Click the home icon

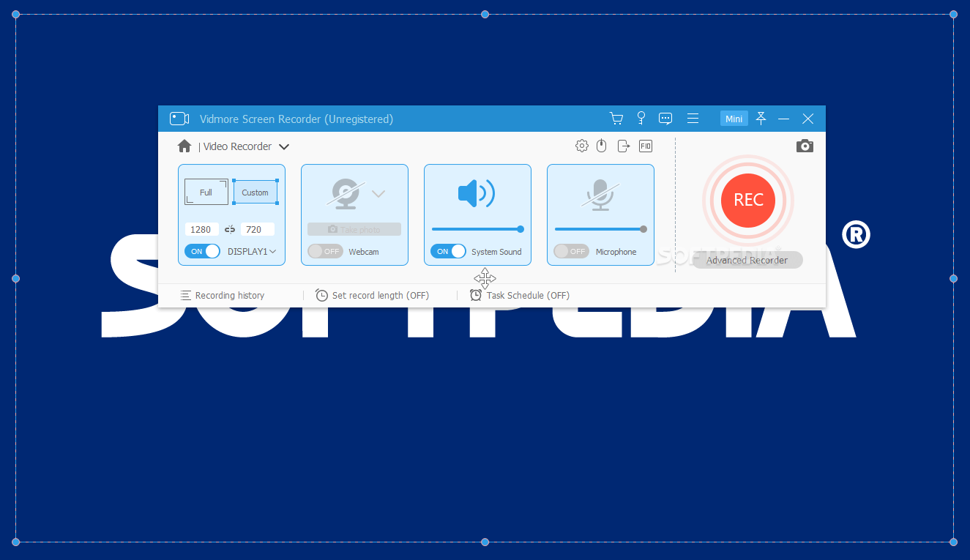tap(184, 146)
